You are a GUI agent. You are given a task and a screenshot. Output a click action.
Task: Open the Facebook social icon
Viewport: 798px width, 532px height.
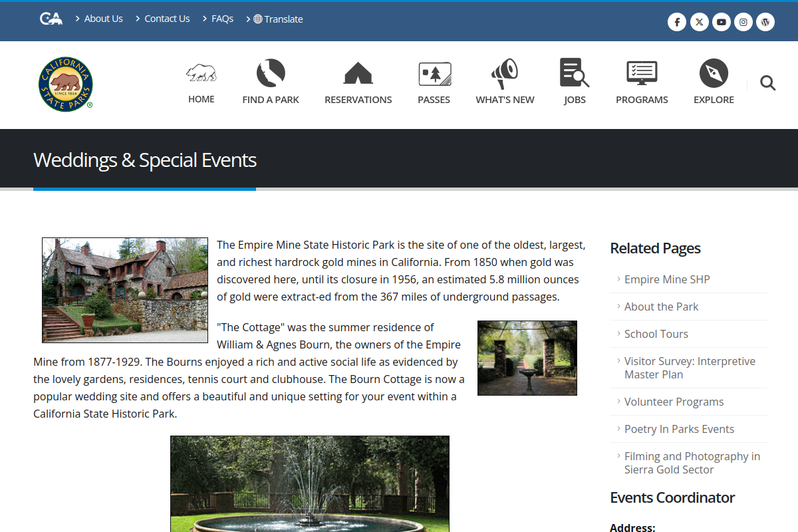676,22
